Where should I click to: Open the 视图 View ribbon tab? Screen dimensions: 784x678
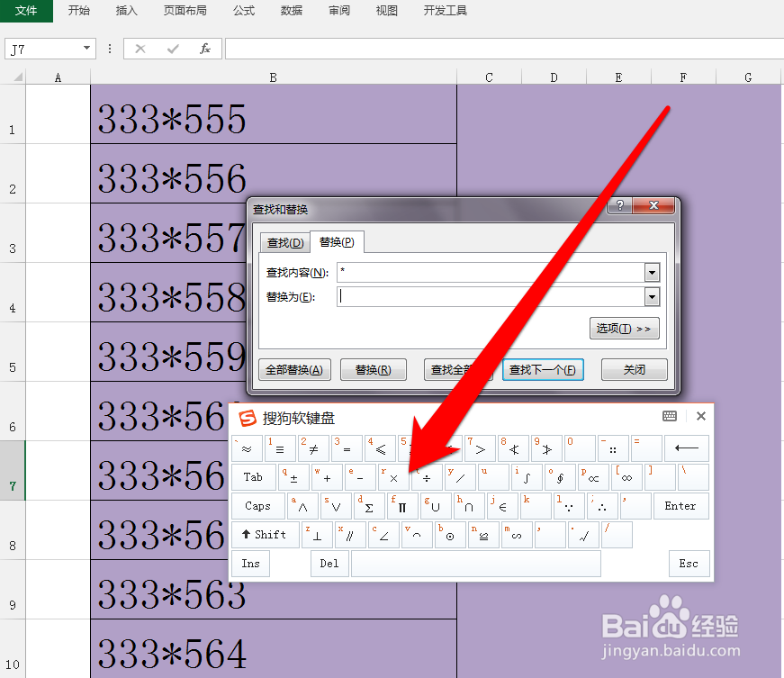click(386, 11)
